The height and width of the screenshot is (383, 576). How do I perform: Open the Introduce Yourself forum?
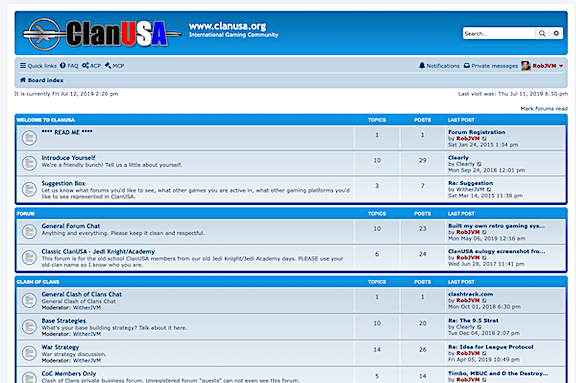[68, 158]
